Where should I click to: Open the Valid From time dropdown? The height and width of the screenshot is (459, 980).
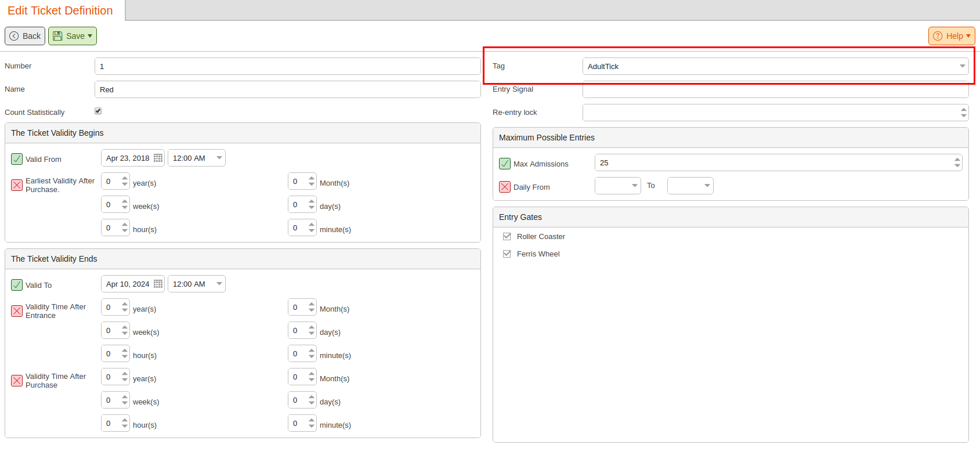(x=196, y=158)
